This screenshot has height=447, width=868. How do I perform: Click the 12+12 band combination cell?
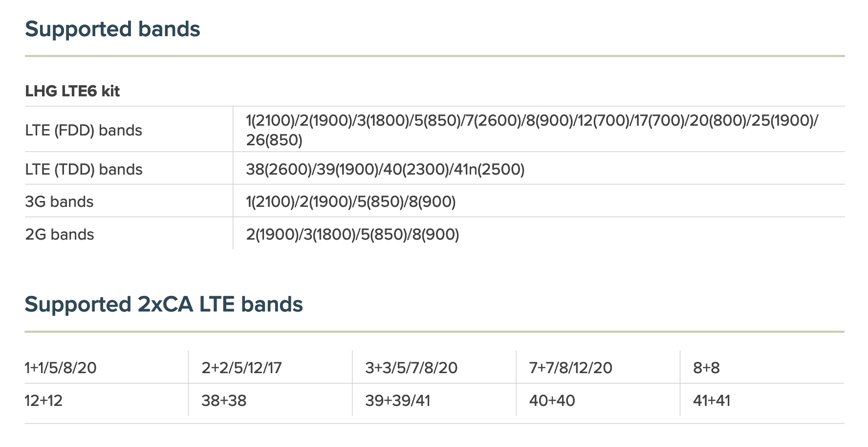[43, 401]
